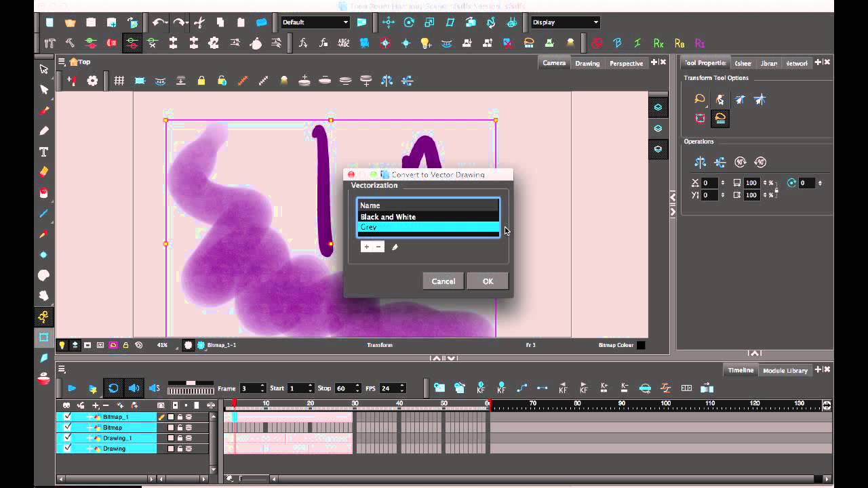Select the Eraser tool

44,172
